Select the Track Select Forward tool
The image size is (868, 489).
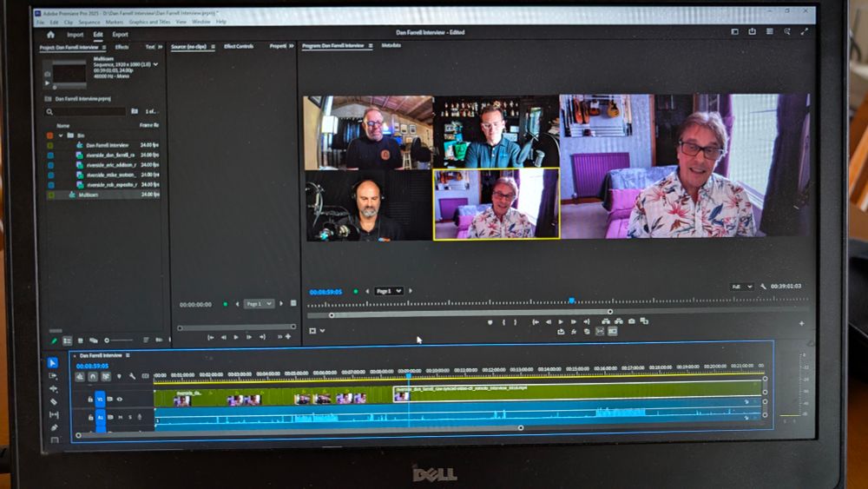pos(53,376)
